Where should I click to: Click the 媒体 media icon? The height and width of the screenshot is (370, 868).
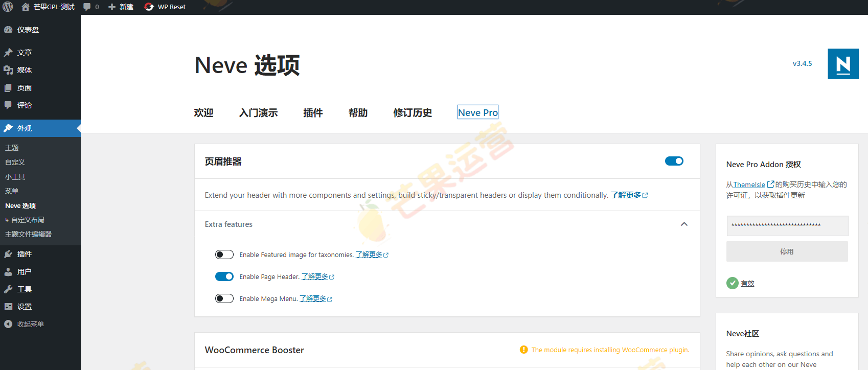[8, 70]
